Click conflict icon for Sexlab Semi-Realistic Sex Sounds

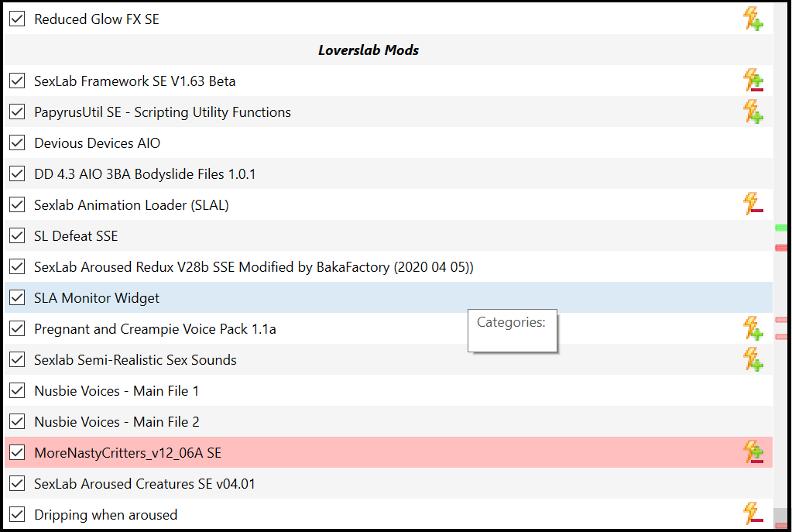(753, 359)
